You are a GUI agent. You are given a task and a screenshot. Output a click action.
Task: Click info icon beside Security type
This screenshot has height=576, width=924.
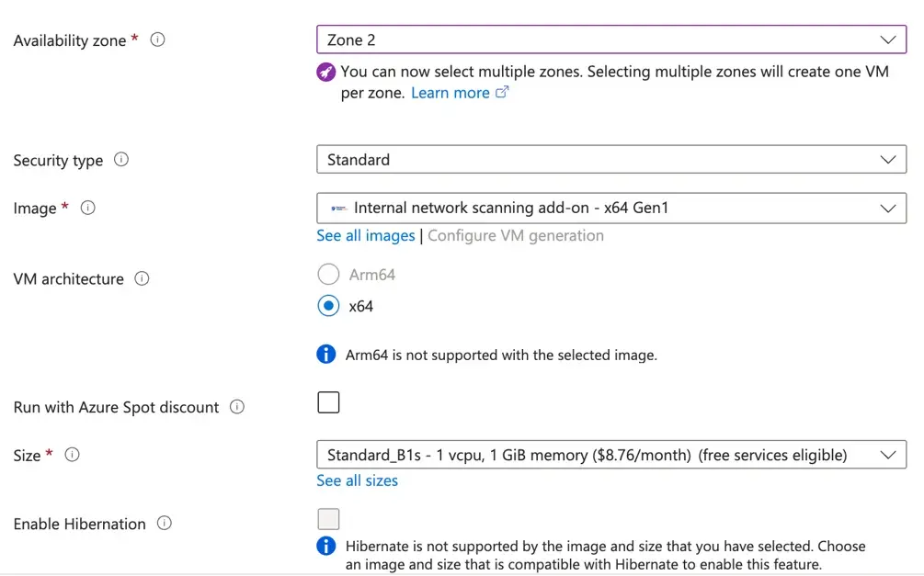tap(121, 160)
